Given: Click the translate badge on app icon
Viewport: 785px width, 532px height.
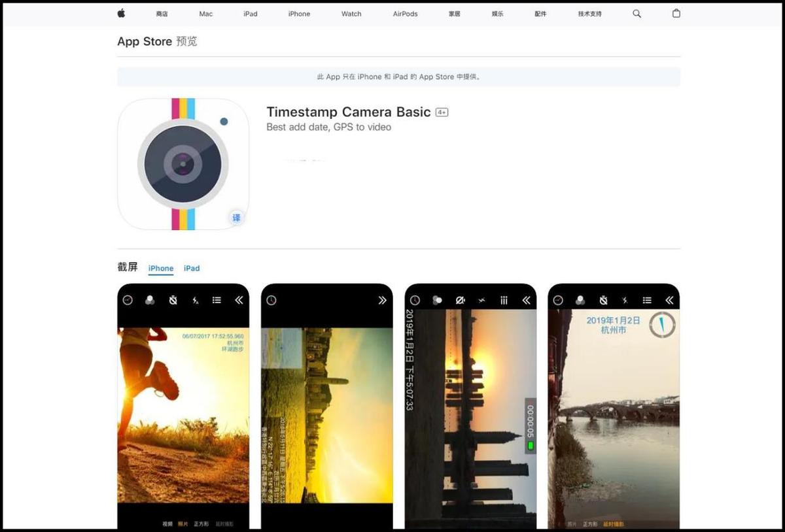Looking at the screenshot, I should click(x=236, y=218).
